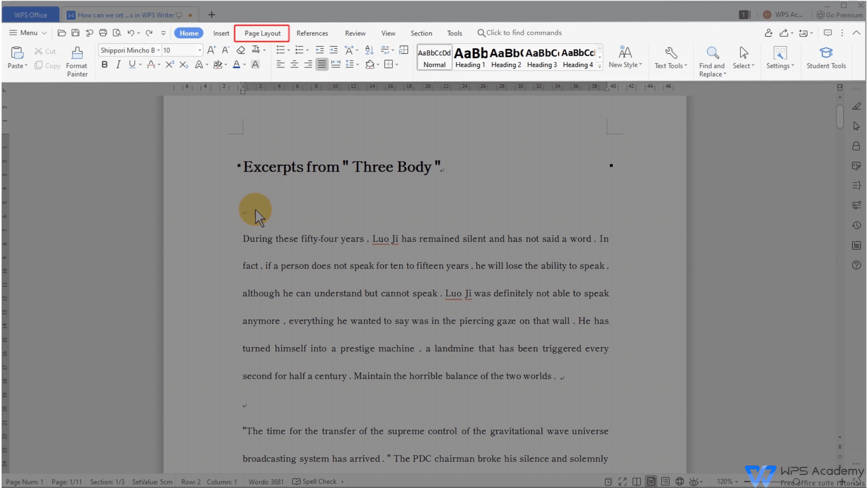The height and width of the screenshot is (488, 868).
Task: Align text to the left
Action: tap(281, 65)
